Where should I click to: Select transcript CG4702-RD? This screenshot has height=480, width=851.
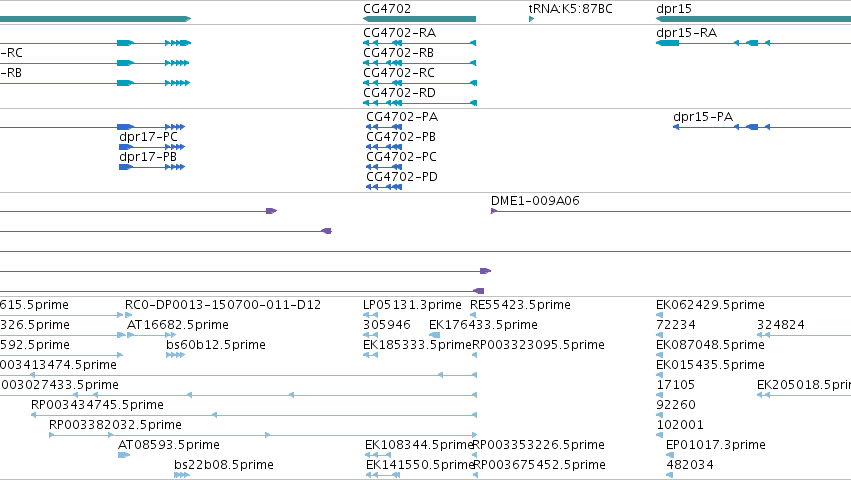tap(399, 93)
